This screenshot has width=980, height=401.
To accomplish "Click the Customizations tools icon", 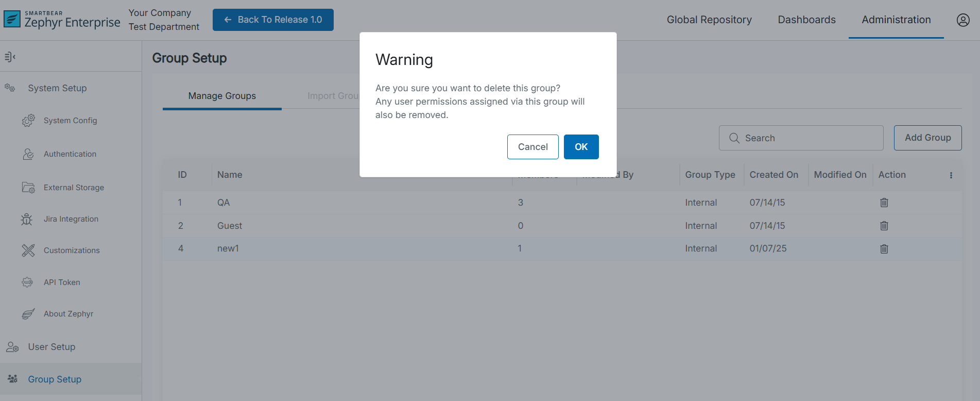I will coord(28,250).
